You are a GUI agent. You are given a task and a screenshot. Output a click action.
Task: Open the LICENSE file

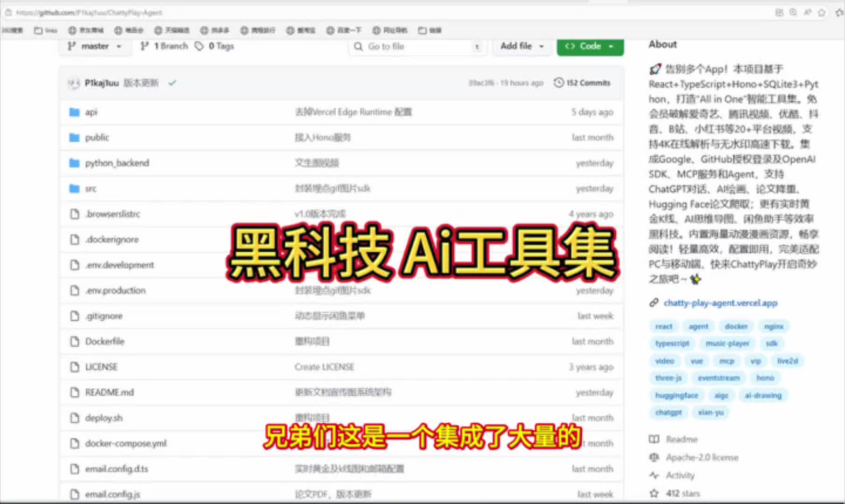(x=101, y=367)
